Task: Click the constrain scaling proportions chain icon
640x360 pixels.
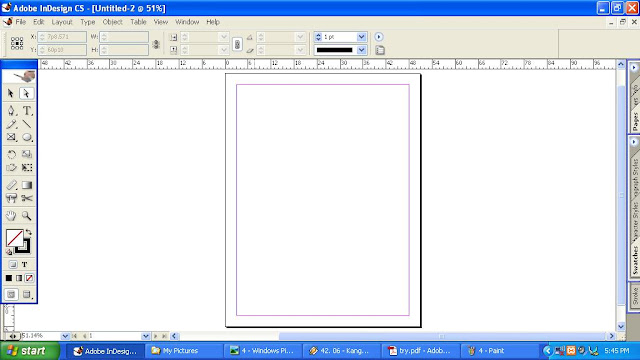Action: click(x=237, y=44)
